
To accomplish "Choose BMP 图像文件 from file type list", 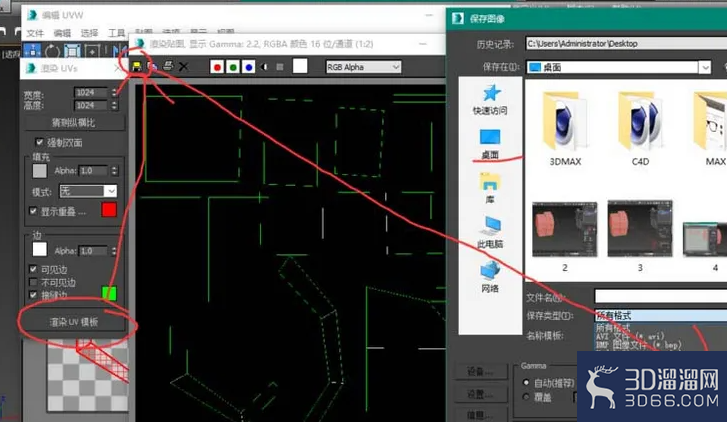I will [x=638, y=345].
